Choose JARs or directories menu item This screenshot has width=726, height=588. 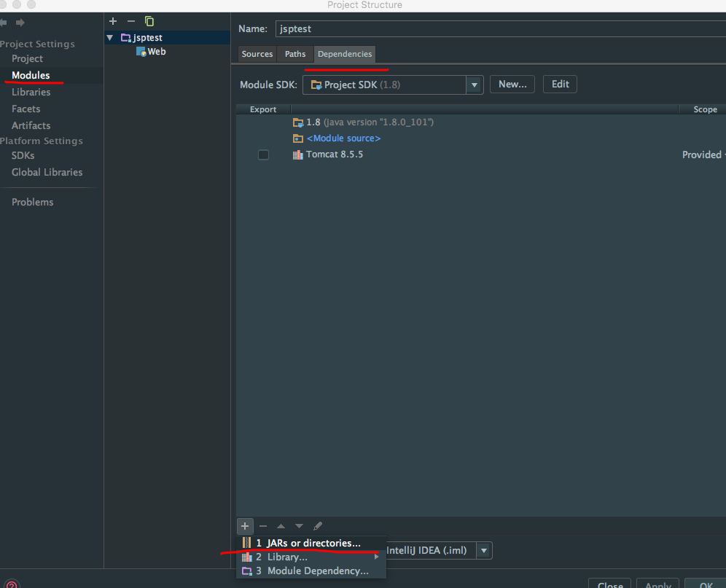click(x=311, y=543)
